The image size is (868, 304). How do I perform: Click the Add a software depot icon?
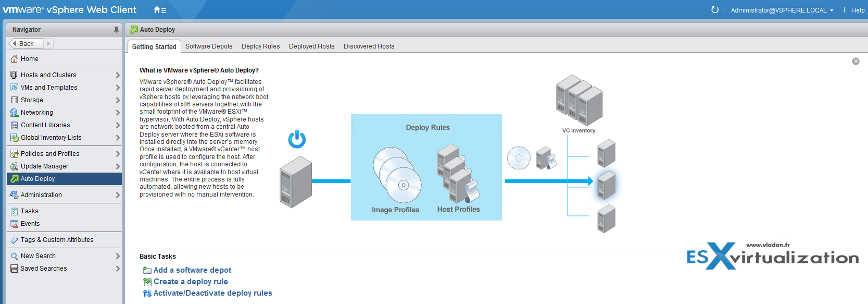[147, 270]
